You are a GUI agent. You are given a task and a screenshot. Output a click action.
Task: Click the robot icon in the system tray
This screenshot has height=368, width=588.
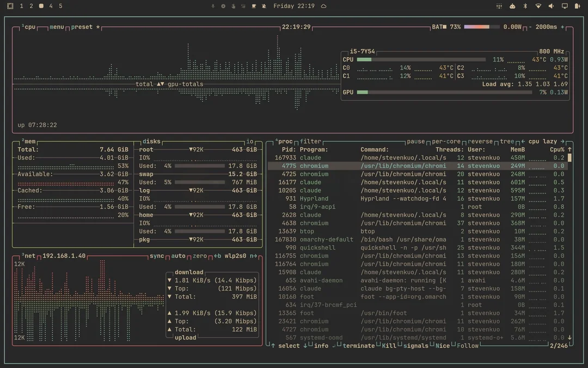click(512, 6)
